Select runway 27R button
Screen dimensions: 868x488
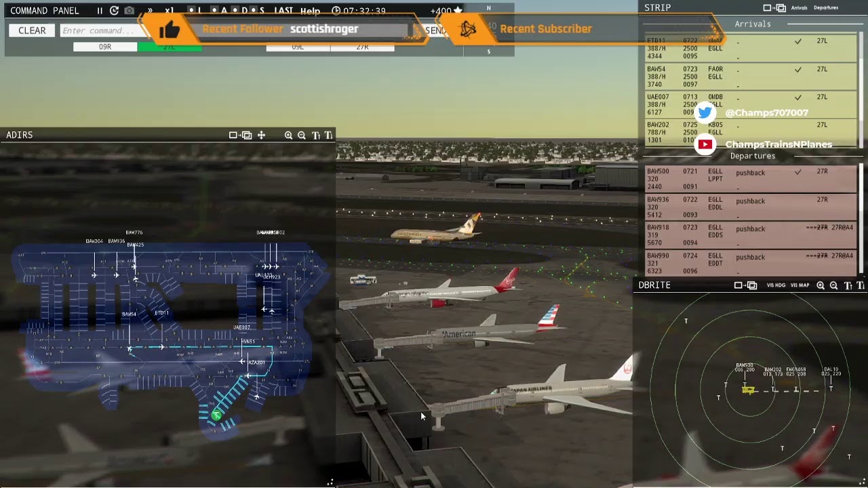point(362,47)
